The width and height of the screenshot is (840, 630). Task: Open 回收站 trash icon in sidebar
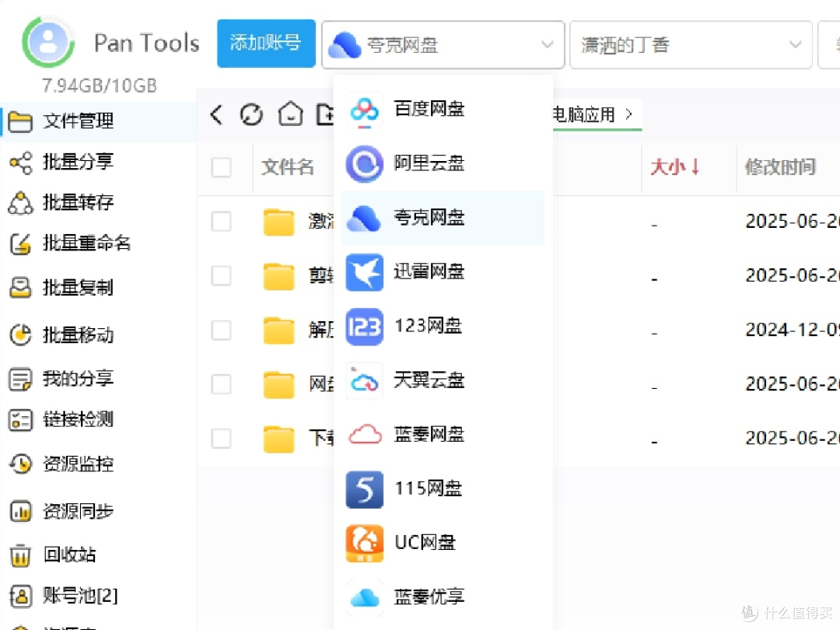pos(20,555)
